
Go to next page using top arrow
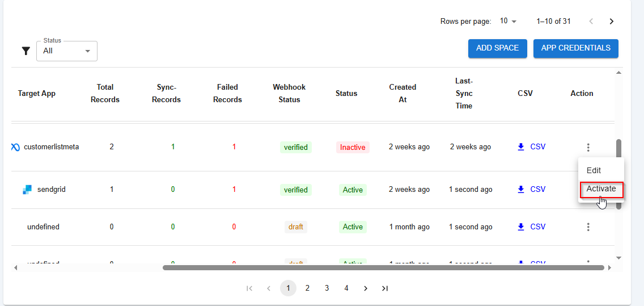pos(611,22)
